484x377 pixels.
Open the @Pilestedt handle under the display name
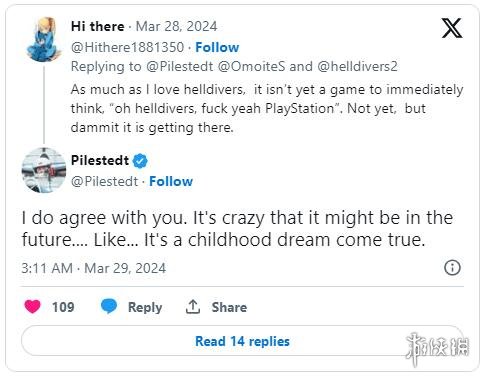click(x=104, y=181)
